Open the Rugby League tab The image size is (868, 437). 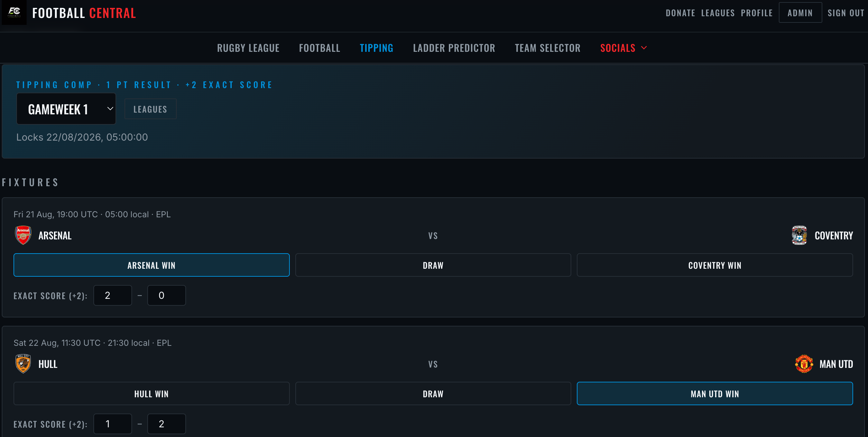[248, 48]
